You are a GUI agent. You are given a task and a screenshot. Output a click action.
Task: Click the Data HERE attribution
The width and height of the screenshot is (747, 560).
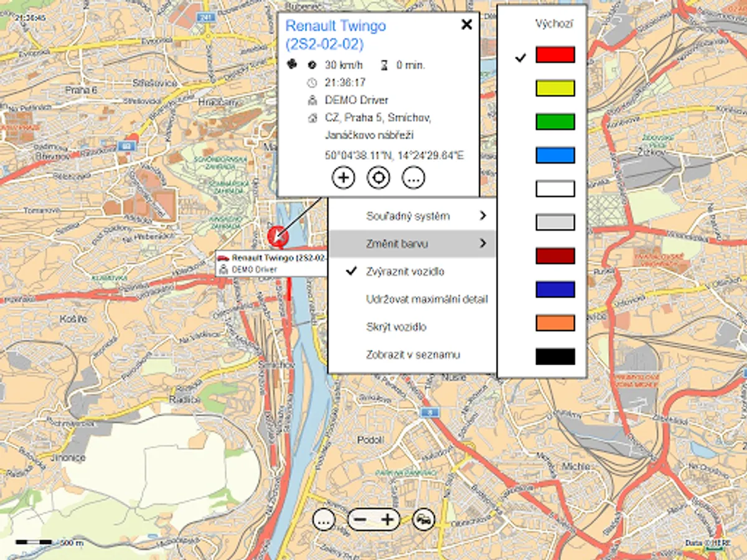[709, 543]
